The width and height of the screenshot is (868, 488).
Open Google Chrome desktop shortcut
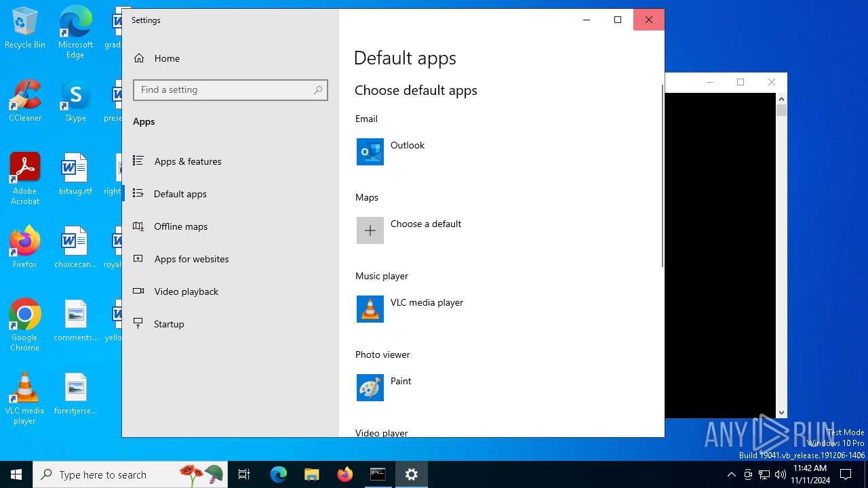25,325
